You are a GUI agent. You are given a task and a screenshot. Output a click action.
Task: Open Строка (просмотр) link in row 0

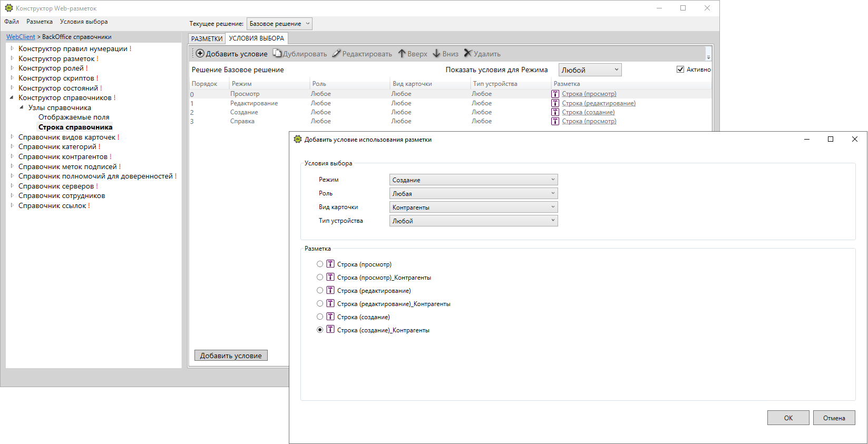[x=589, y=94]
